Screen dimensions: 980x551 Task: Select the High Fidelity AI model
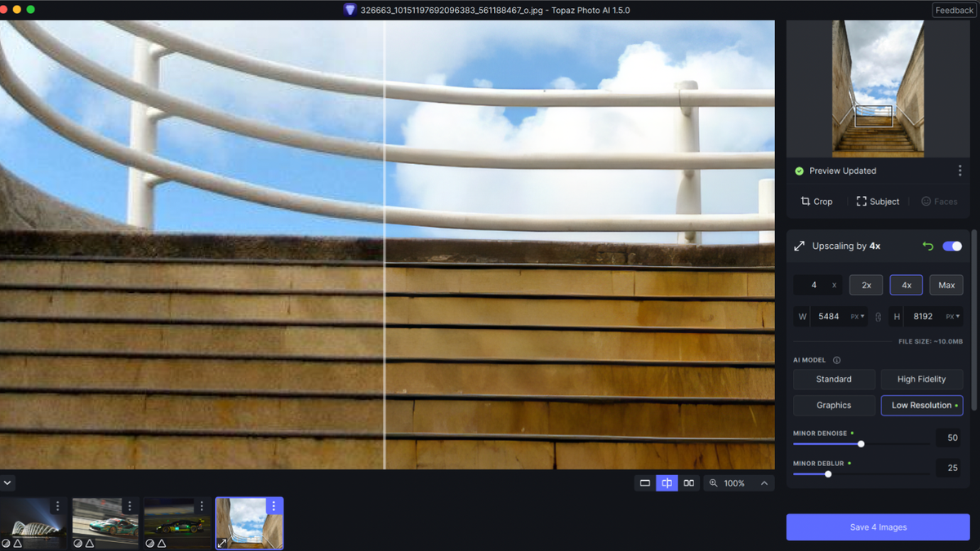922,379
